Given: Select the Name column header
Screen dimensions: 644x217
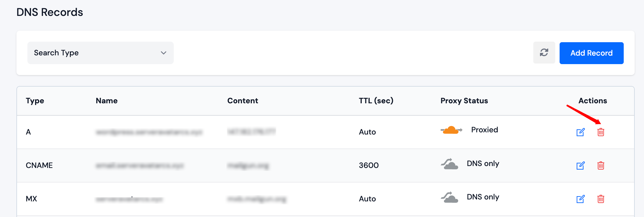Looking at the screenshot, I should 107,101.
